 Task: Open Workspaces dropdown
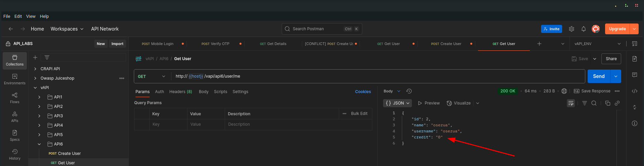click(x=67, y=29)
